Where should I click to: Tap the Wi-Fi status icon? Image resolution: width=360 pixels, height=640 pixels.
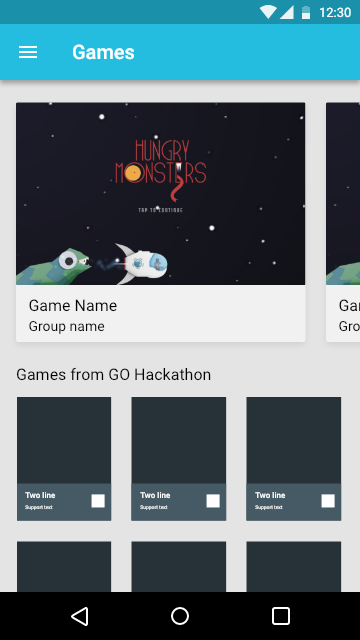268,13
